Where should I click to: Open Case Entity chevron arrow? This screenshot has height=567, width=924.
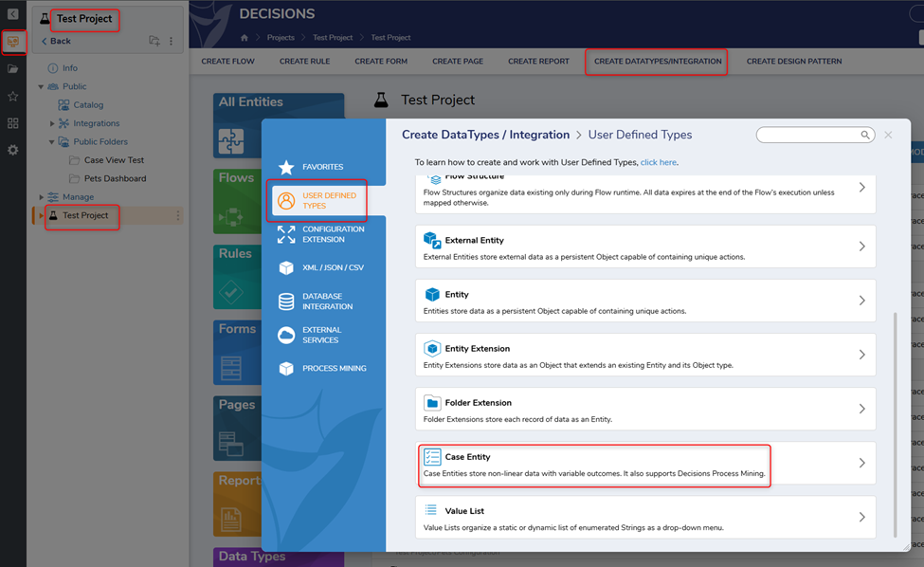861,464
